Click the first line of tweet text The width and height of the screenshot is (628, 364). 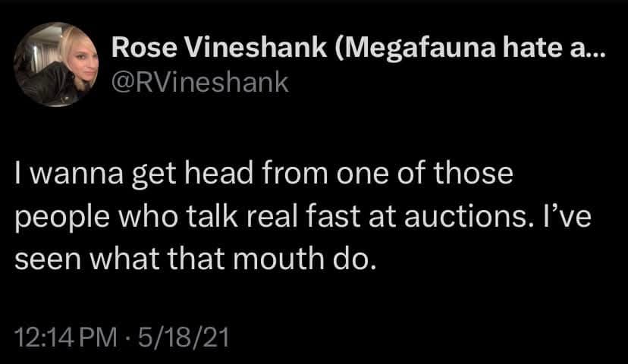(264, 174)
